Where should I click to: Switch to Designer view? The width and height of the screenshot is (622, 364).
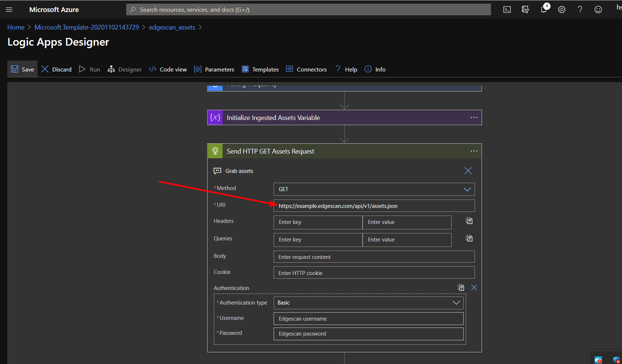pos(124,69)
